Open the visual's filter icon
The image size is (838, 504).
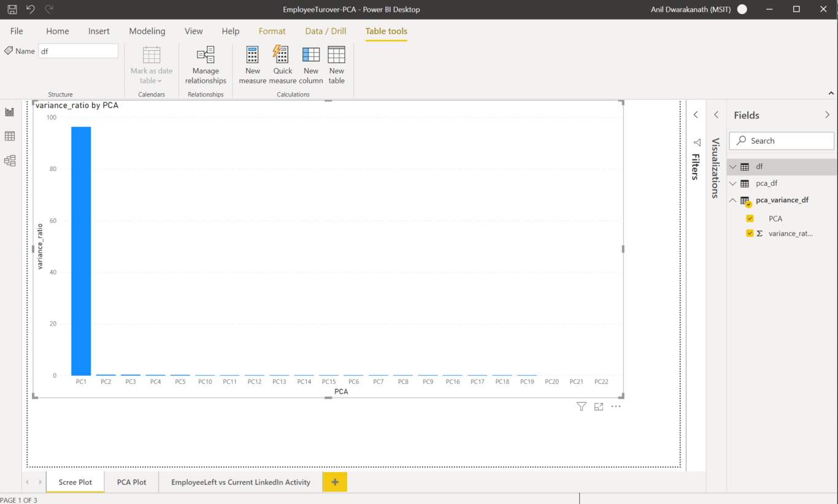pyautogui.click(x=582, y=407)
